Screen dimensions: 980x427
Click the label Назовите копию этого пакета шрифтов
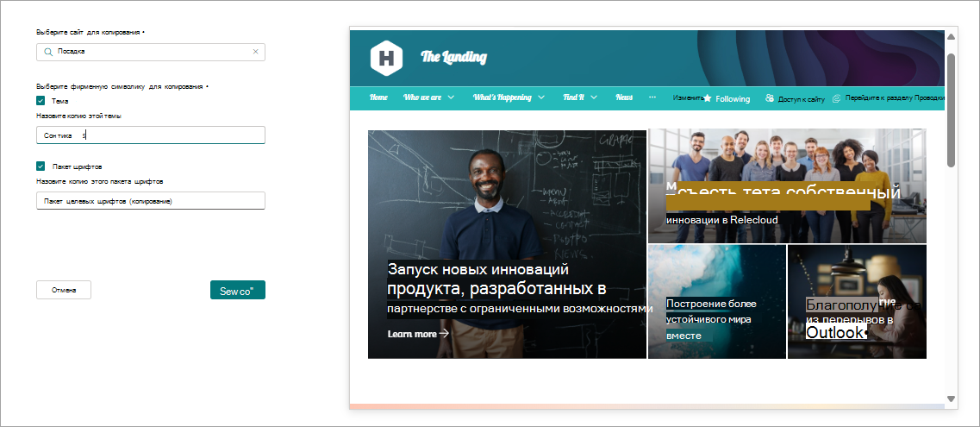100,181
